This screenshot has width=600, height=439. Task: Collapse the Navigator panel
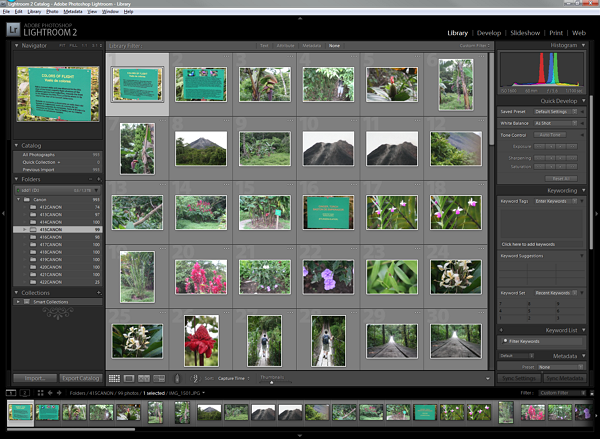pyautogui.click(x=16, y=45)
